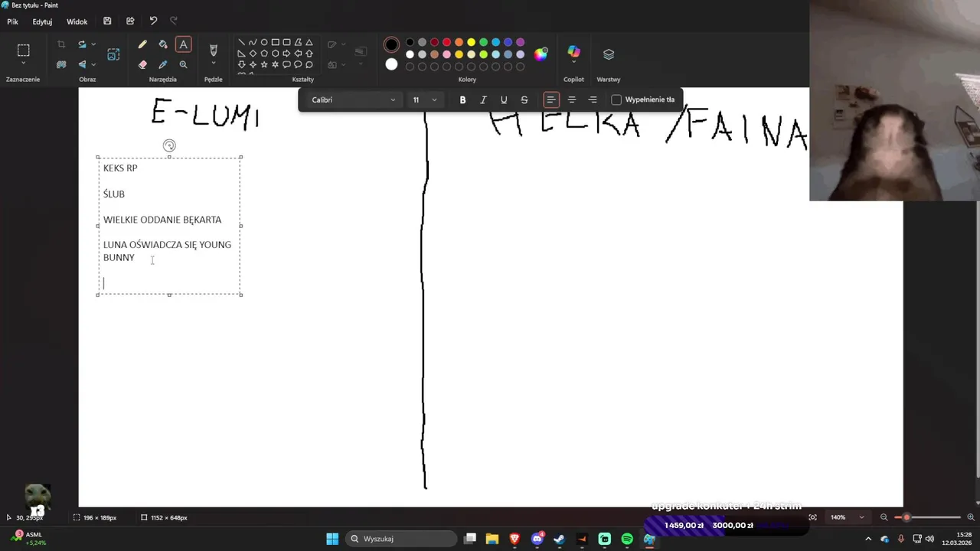Click the Save icon in title bar
This screenshot has height=551, width=980.
coord(107,21)
